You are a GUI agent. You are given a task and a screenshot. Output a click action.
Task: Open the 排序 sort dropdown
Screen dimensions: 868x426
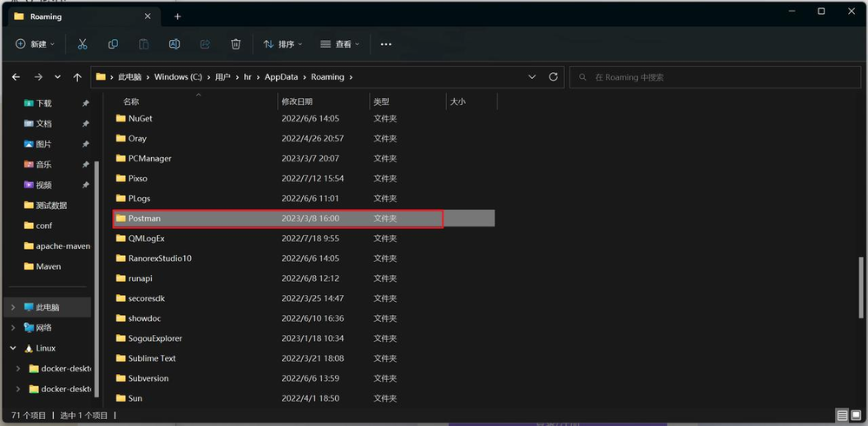point(283,44)
